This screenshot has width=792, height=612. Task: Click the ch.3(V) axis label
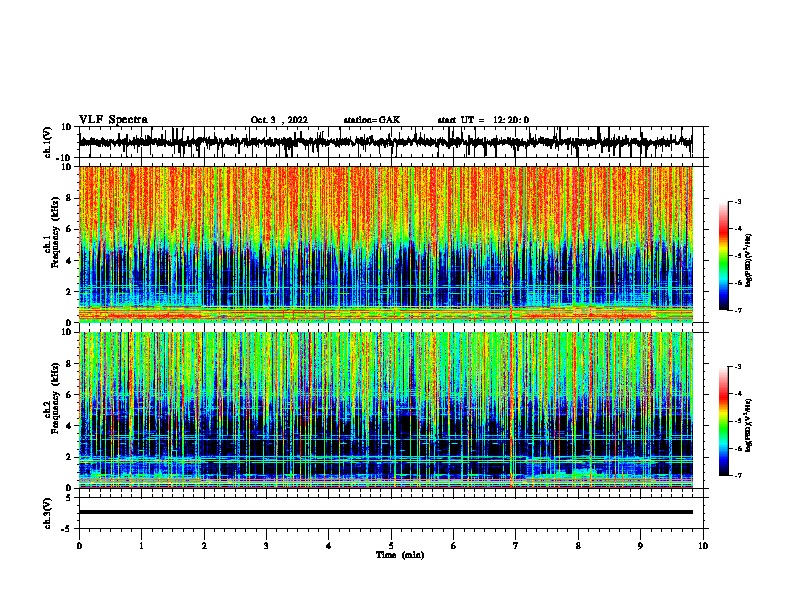(48, 513)
